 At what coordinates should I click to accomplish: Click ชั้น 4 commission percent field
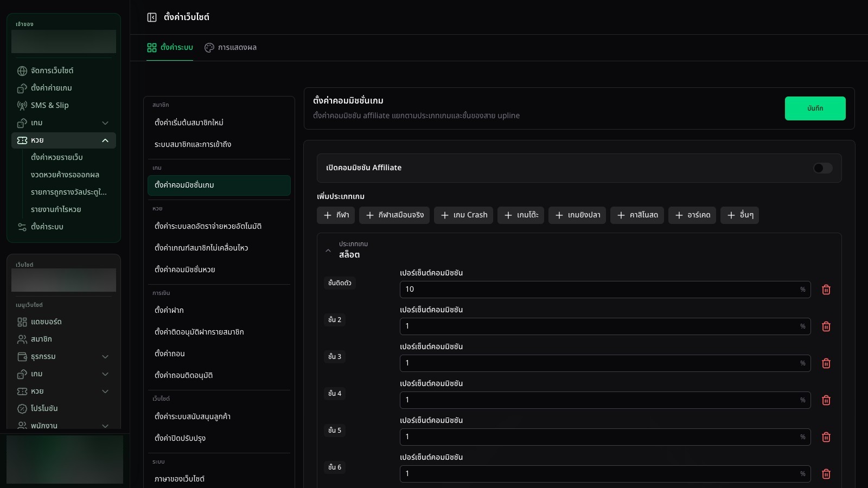point(605,400)
